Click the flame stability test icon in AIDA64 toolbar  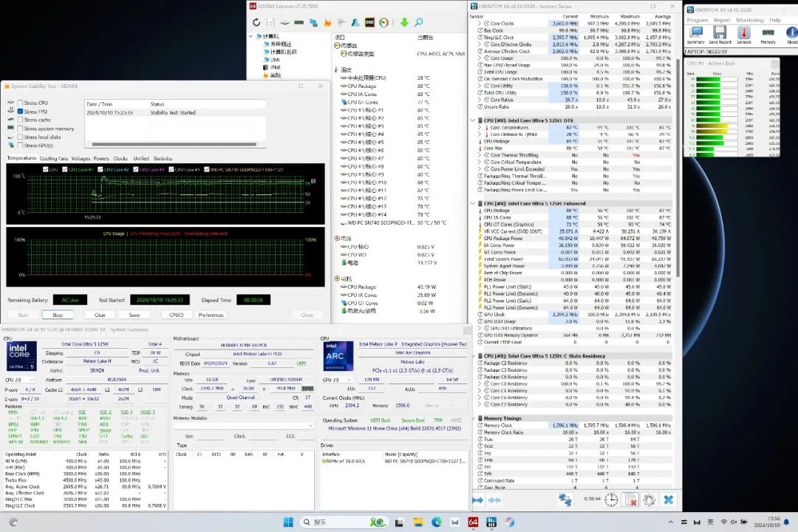click(327, 22)
